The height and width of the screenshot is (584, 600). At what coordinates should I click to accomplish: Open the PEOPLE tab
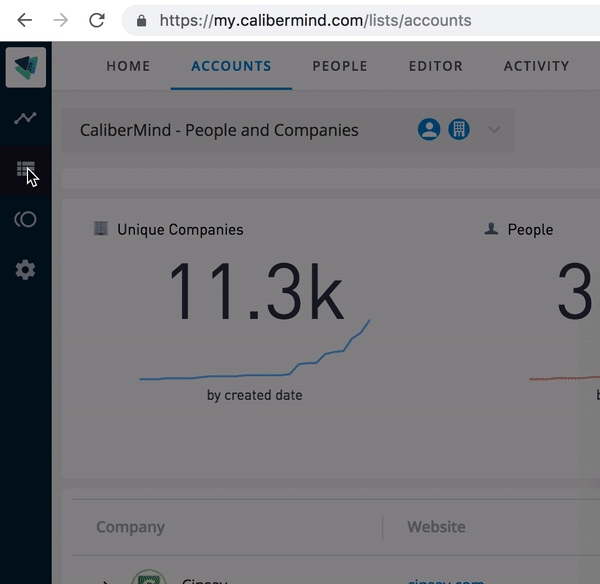pos(340,66)
